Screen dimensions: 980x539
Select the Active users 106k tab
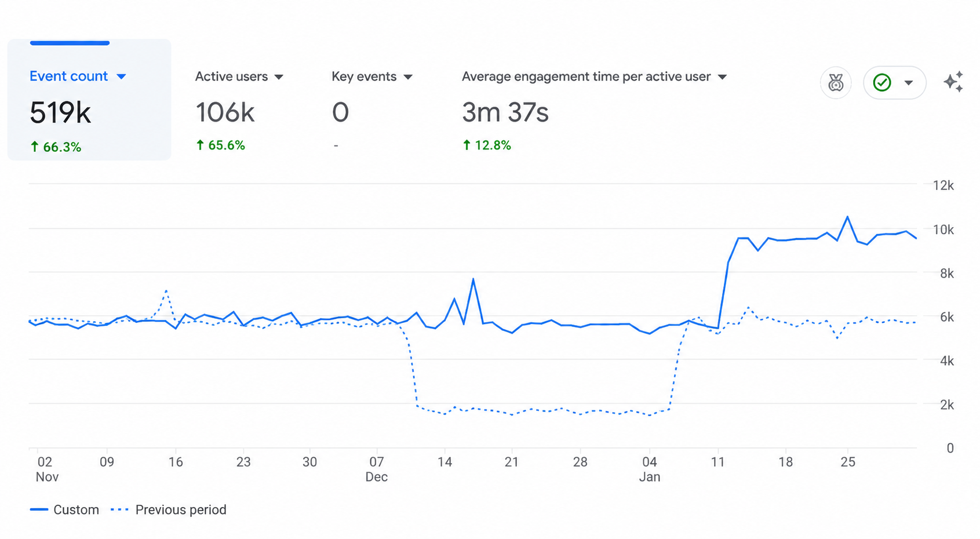tap(239, 110)
